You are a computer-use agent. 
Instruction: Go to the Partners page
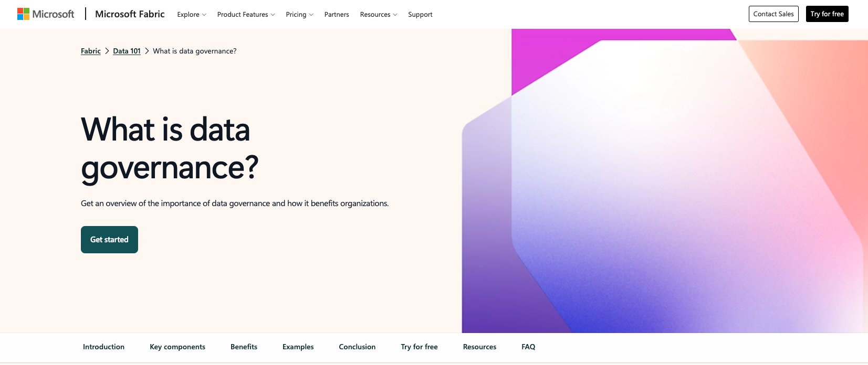(x=337, y=15)
